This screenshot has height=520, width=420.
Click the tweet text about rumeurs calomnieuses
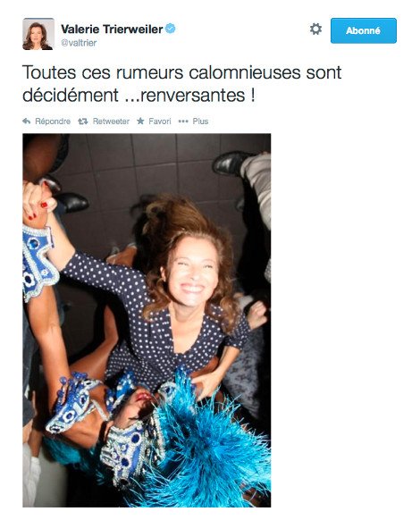(x=181, y=84)
